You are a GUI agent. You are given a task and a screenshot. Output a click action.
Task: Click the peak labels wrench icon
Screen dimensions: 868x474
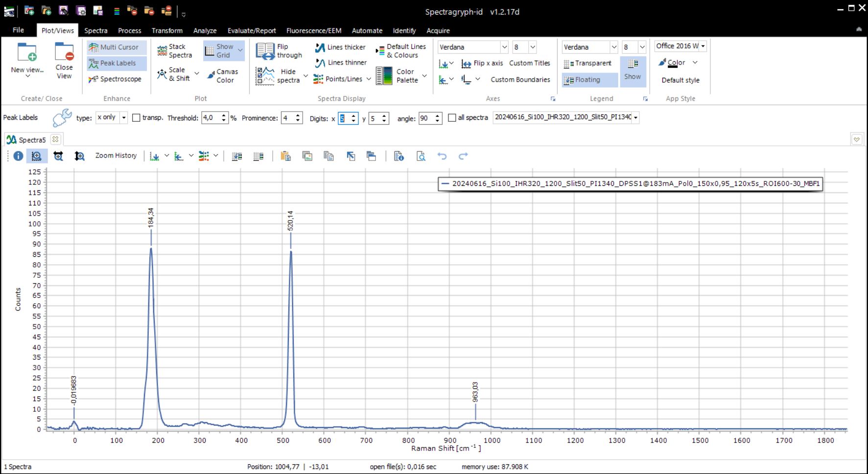(62, 118)
